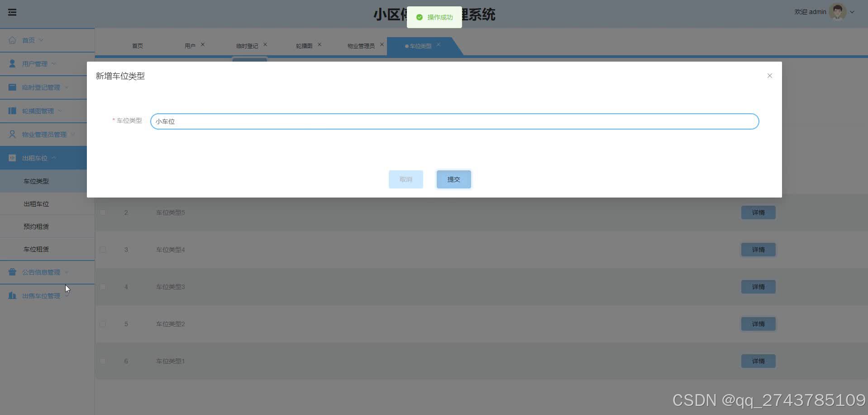Expand the 临时登记管理 menu chevron

click(67, 87)
